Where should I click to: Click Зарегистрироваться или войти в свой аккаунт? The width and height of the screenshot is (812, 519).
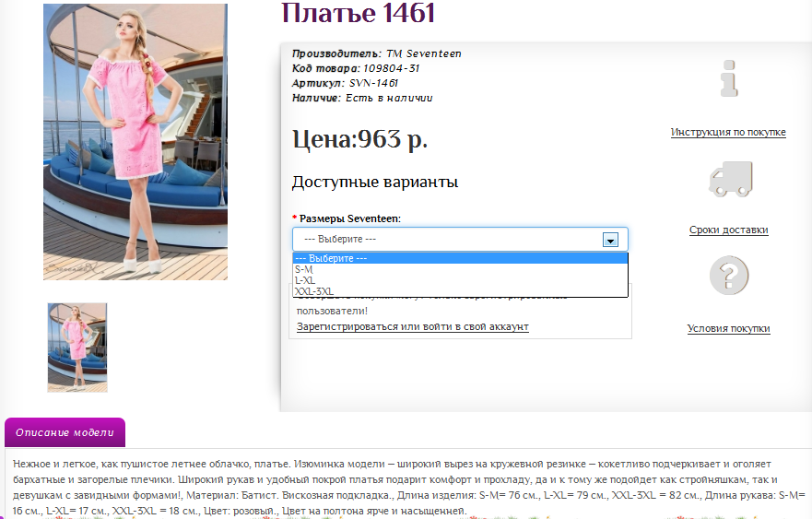pos(413,327)
